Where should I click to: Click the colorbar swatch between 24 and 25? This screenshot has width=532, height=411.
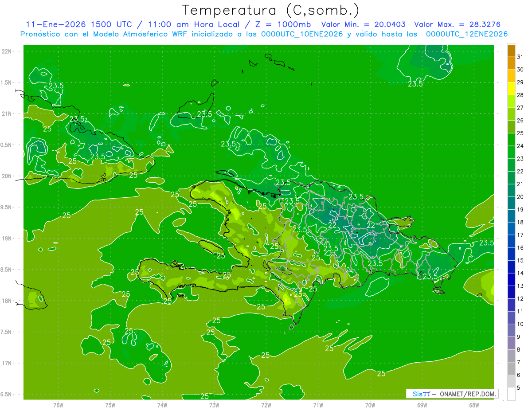[x=511, y=139]
